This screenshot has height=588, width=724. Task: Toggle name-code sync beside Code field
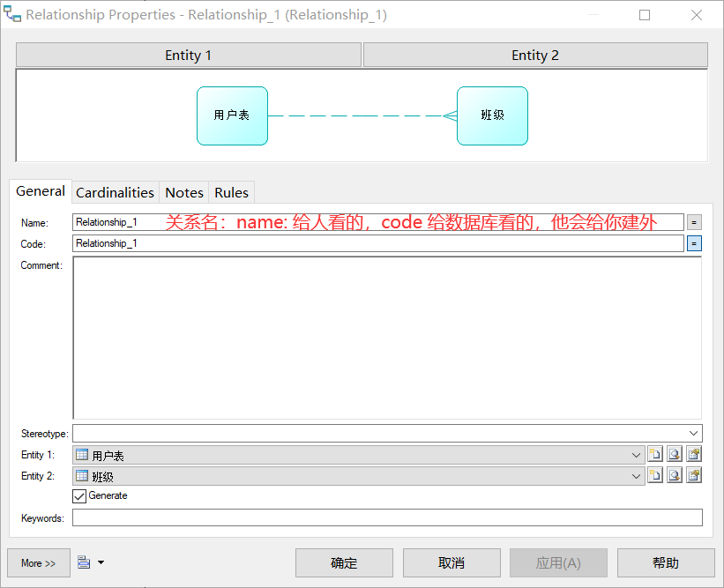click(694, 242)
